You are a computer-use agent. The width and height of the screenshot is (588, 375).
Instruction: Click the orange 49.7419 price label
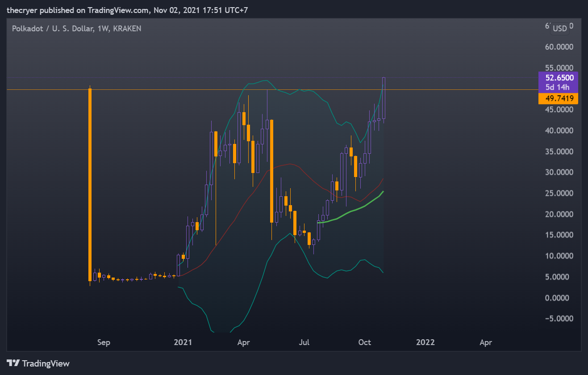pos(559,98)
